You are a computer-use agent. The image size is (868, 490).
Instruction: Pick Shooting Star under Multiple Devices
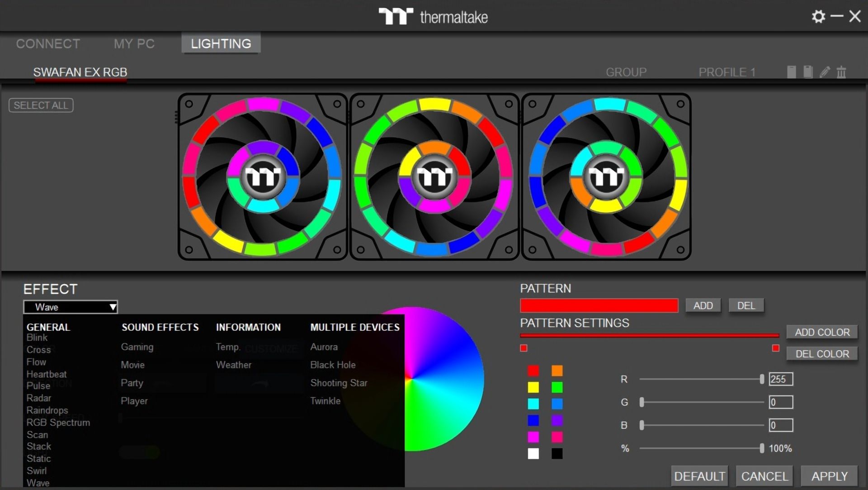339,383
